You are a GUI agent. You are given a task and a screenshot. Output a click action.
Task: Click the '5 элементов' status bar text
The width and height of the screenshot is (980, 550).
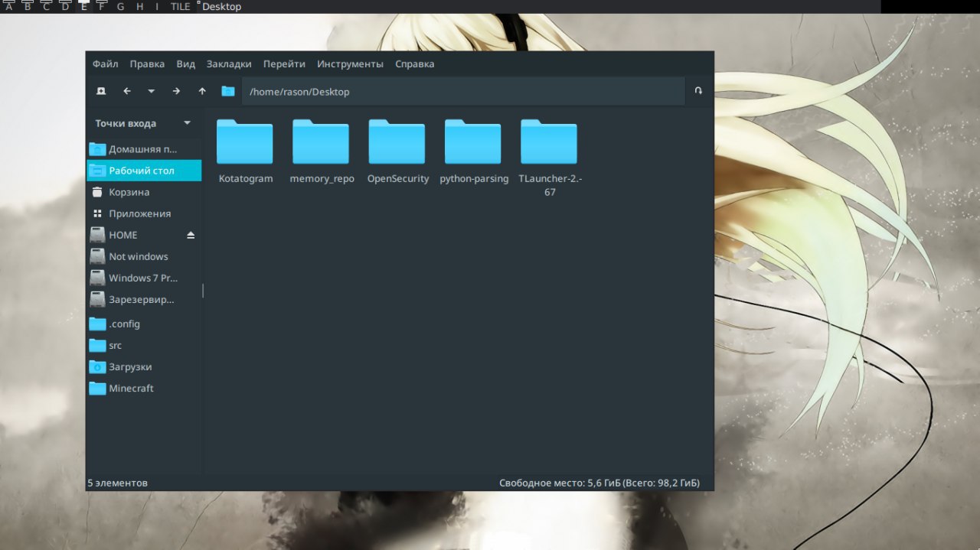pyautogui.click(x=118, y=483)
